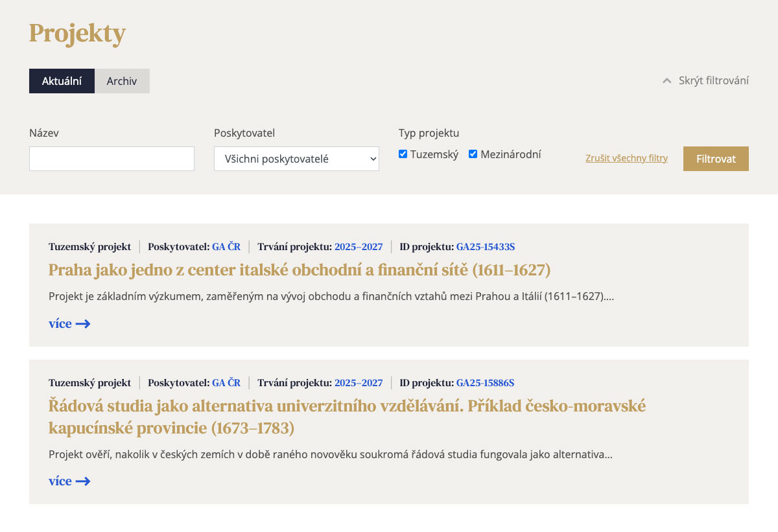778x532 pixels.
Task: Switch to the Archiv tab
Action: pyautogui.click(x=122, y=81)
